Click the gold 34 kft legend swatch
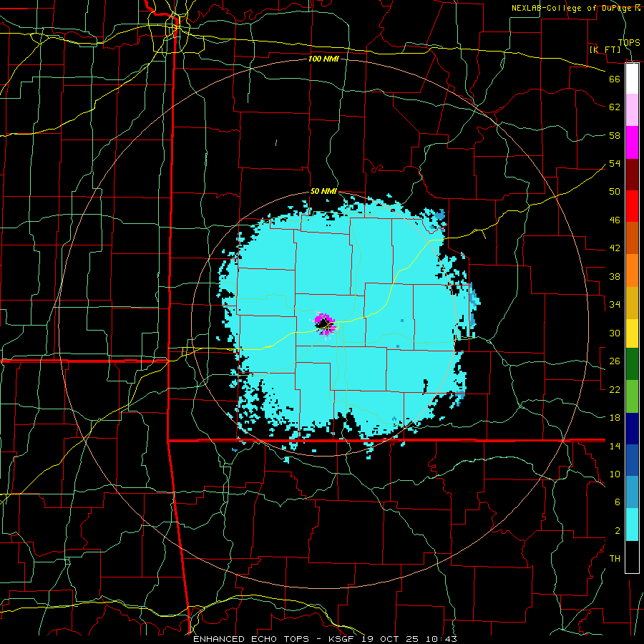The width and height of the screenshot is (644, 644). pyautogui.click(x=632, y=303)
